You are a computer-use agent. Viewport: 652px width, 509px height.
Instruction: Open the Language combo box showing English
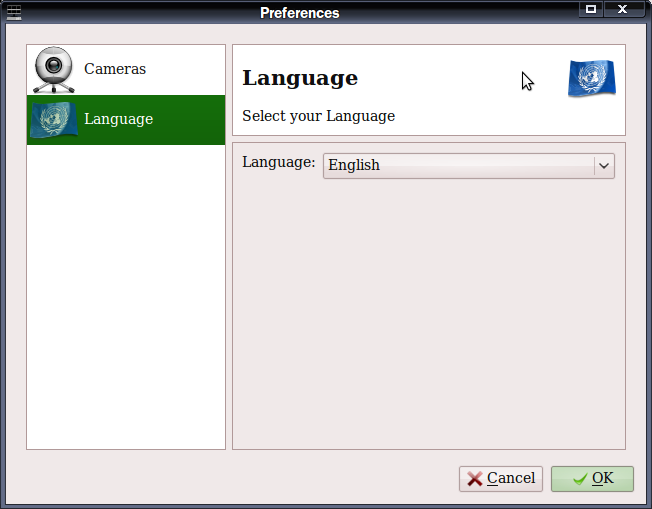(x=469, y=166)
